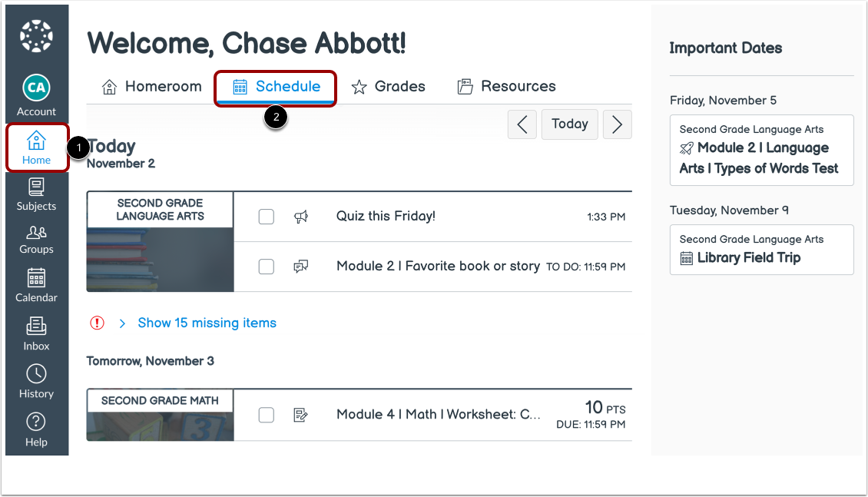Open the Inbox in the sidebar
The height and width of the screenshot is (497, 868).
(36, 334)
